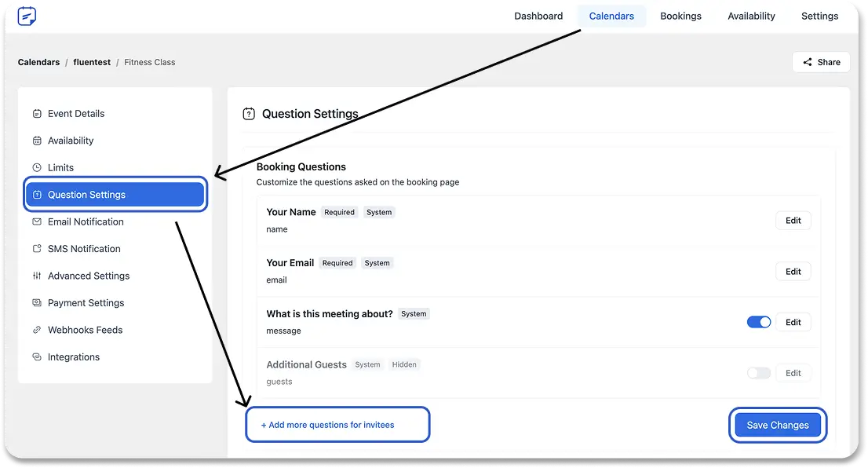Viewport: 868px width, 468px height.
Task: Click the 'Your Email' question title
Action: click(290, 263)
